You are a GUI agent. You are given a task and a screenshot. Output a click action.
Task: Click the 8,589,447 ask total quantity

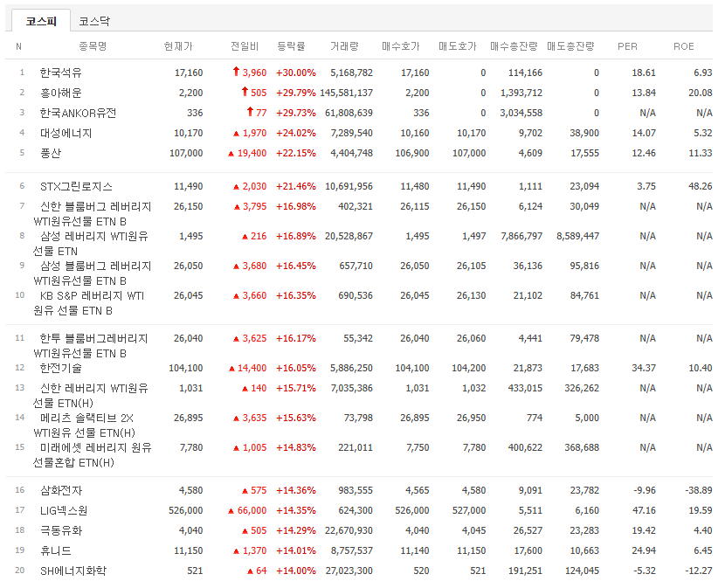coord(578,237)
